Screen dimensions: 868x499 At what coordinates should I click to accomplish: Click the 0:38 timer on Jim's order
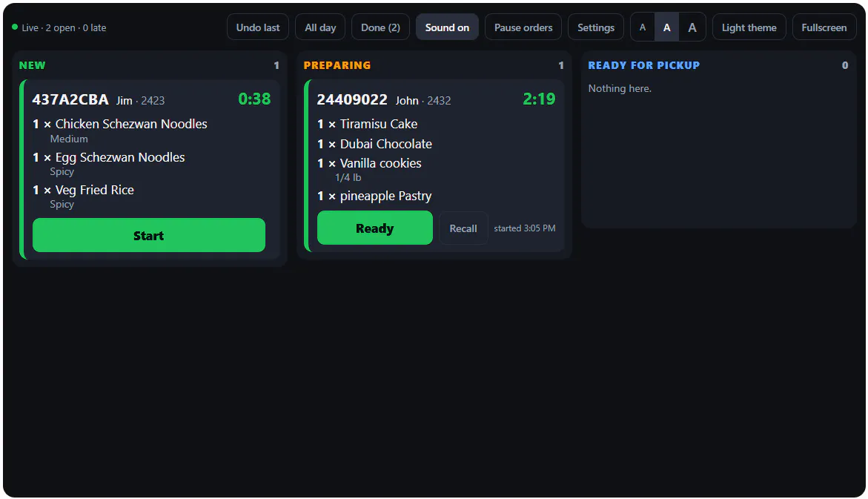pos(254,99)
